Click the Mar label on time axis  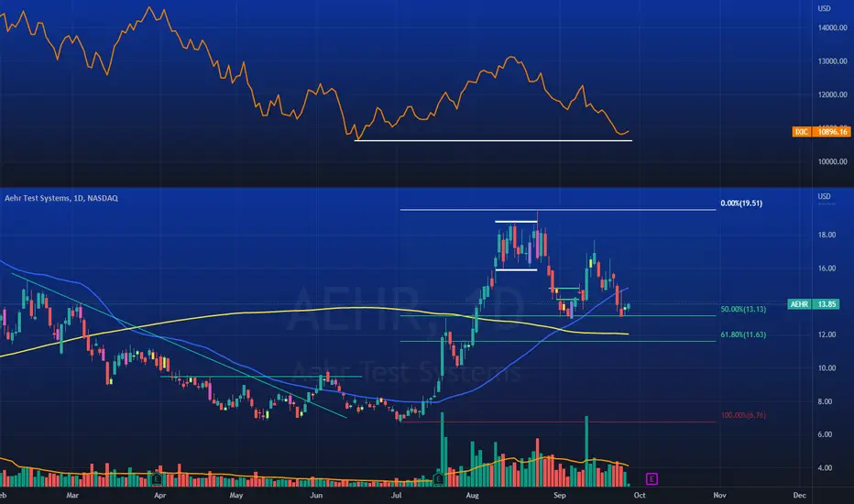click(x=72, y=495)
